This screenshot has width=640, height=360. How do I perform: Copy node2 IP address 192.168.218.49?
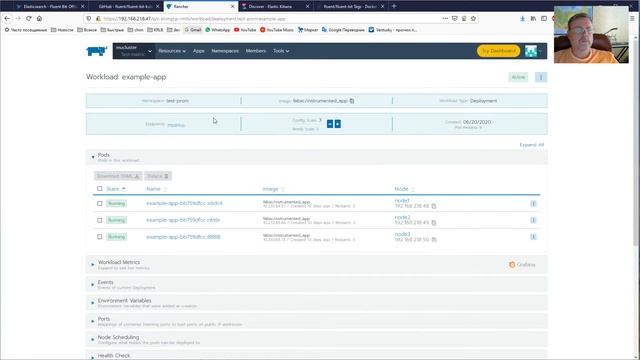tap(434, 223)
